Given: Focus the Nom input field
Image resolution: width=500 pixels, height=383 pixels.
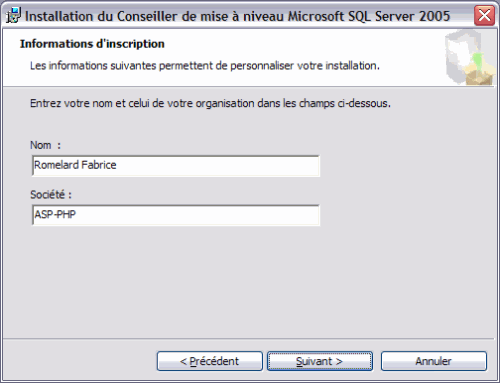Looking at the screenshot, I should click(x=176, y=166).
